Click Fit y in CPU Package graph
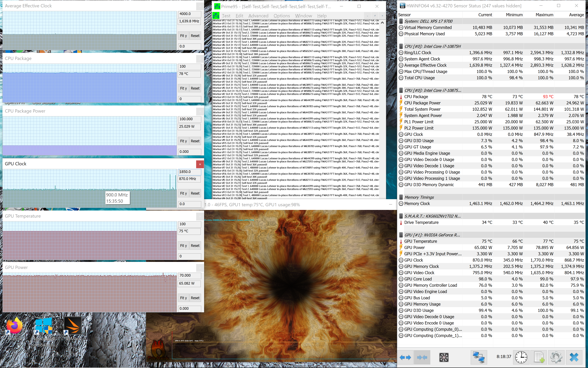The image size is (588, 368). pos(183,88)
